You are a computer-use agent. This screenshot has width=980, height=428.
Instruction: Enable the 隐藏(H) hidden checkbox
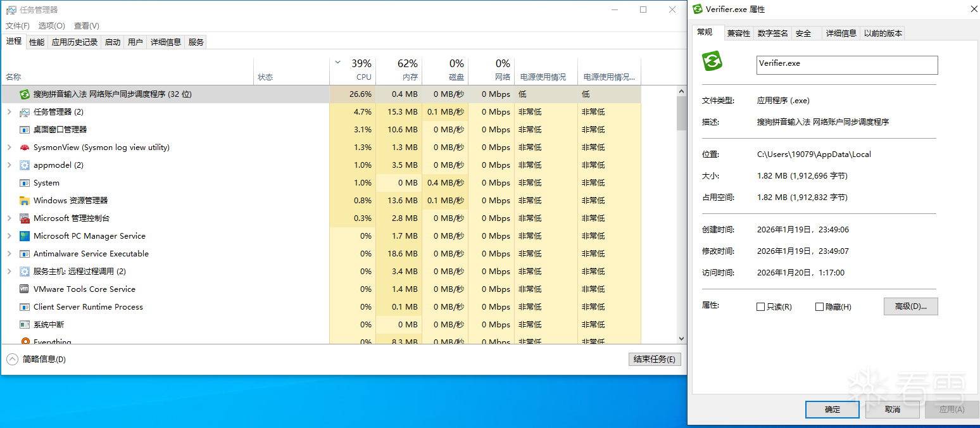820,307
